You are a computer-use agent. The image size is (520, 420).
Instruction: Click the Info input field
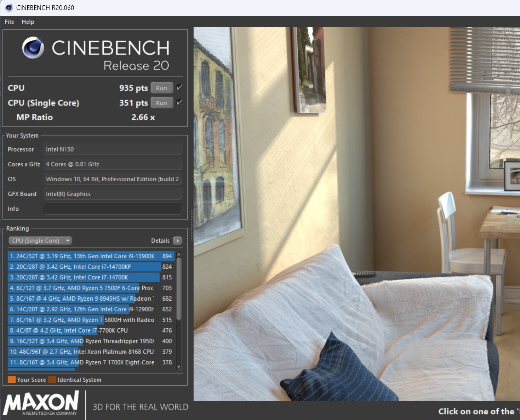[113, 209]
